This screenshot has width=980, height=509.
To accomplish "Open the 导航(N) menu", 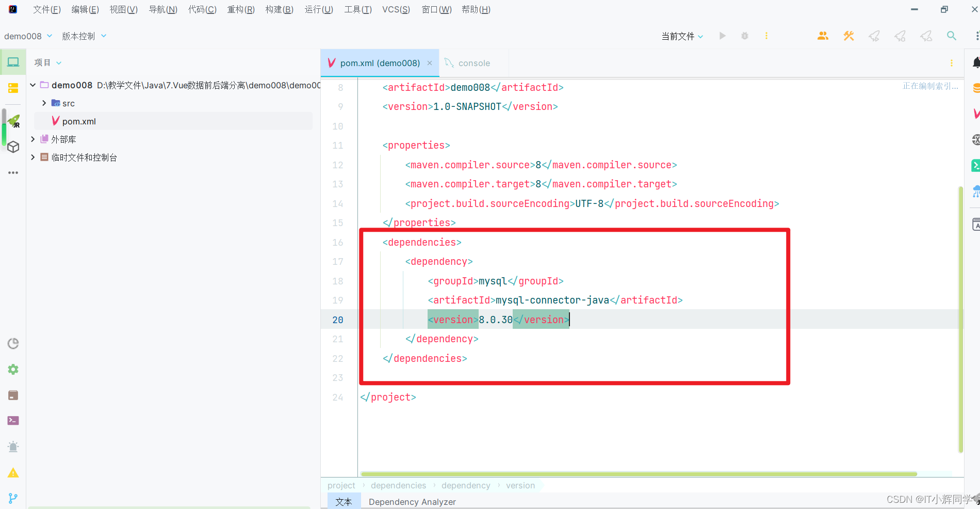I will click(163, 10).
